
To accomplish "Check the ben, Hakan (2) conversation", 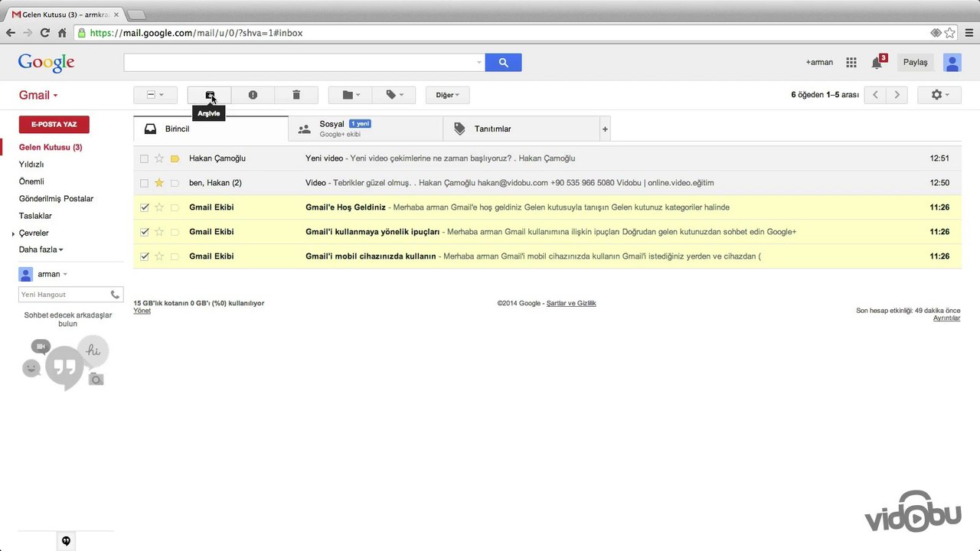I will tap(144, 183).
